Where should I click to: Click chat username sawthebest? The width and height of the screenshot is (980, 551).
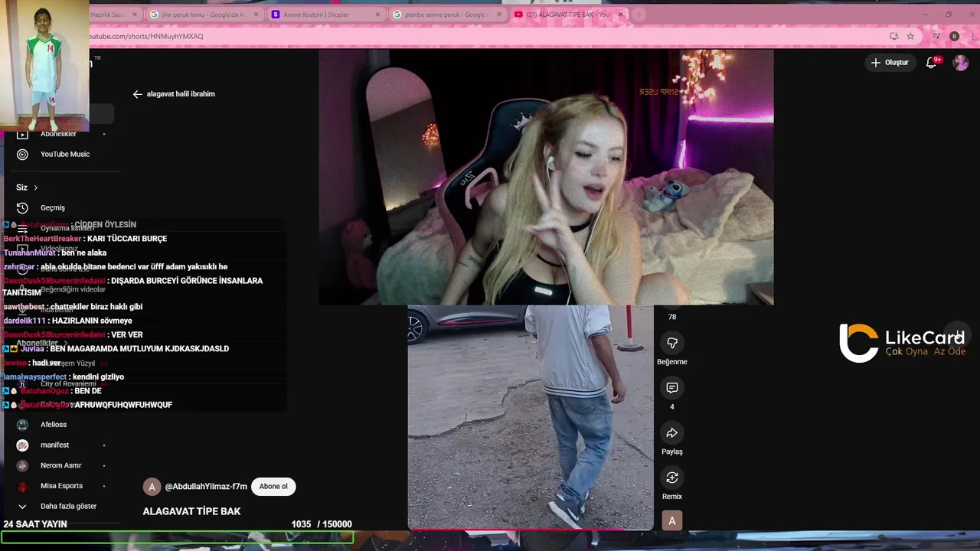(x=24, y=307)
